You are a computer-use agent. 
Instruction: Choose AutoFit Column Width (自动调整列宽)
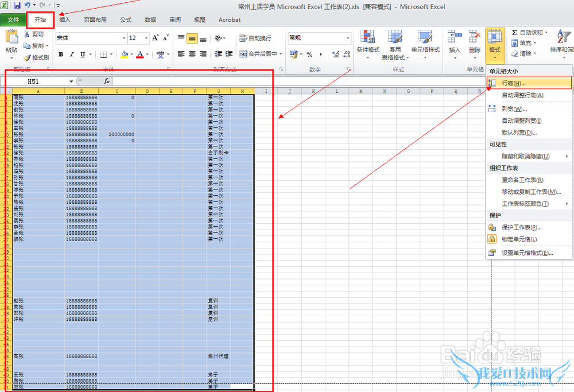click(x=521, y=121)
